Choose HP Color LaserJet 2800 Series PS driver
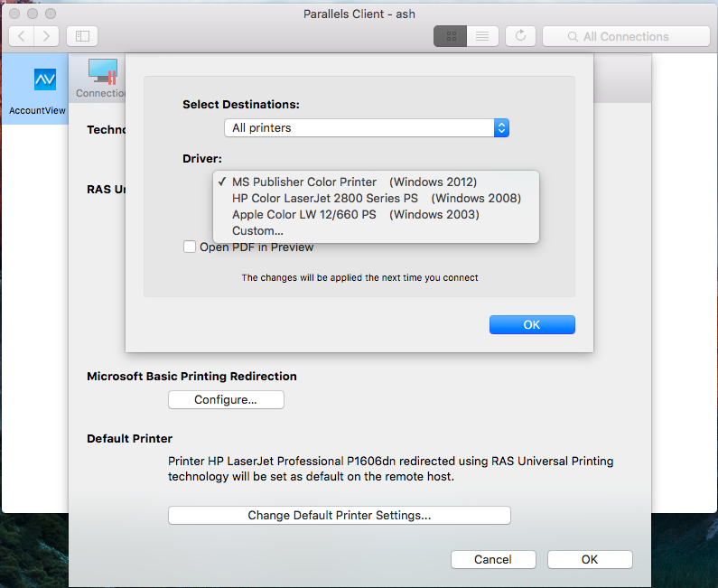Viewport: 718px width, 588px height. click(x=376, y=199)
